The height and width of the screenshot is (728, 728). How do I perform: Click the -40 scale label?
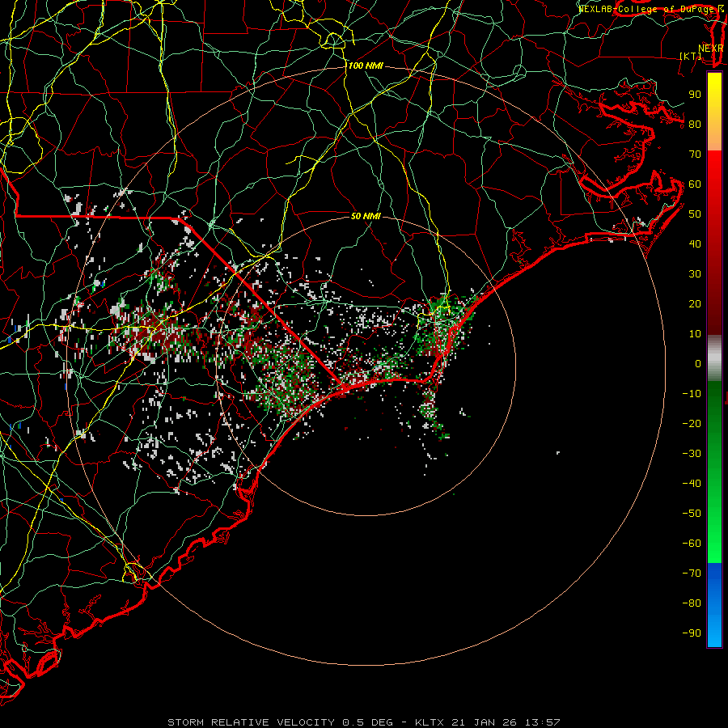pyautogui.click(x=692, y=484)
